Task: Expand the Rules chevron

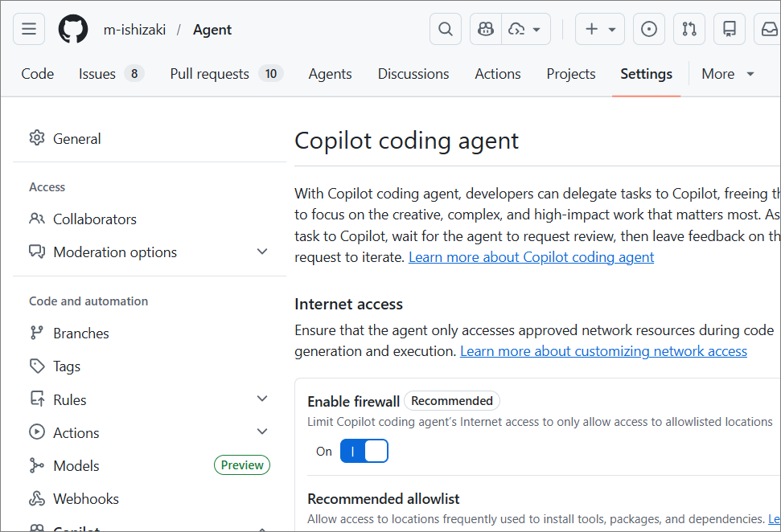Action: [x=262, y=399]
